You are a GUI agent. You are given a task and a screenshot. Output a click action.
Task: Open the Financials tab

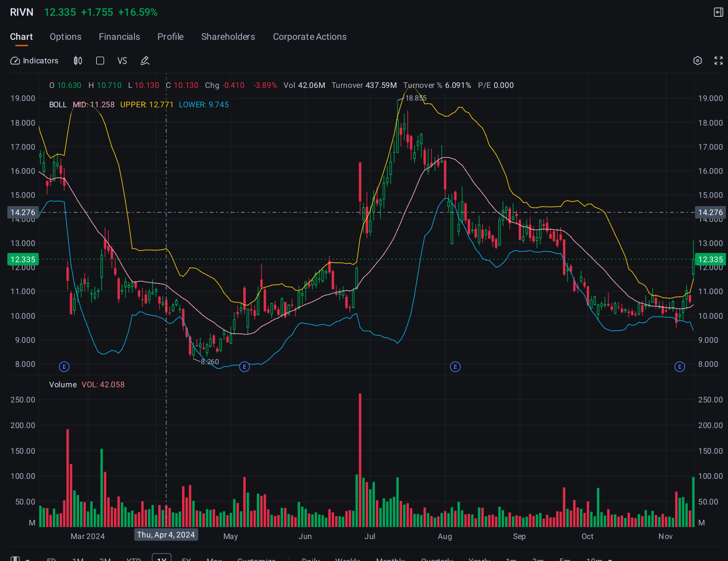coord(119,37)
